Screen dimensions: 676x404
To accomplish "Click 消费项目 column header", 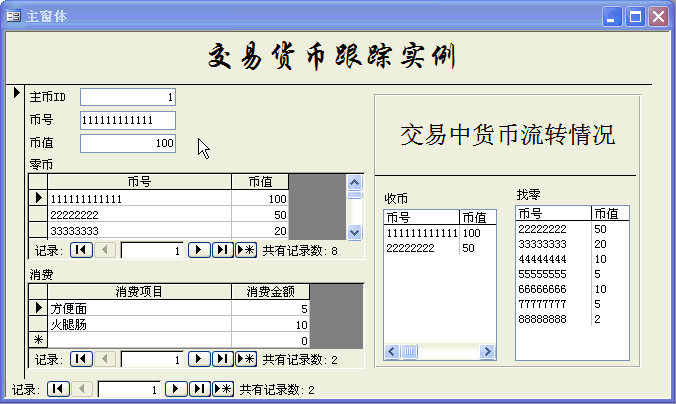I will (139, 292).
